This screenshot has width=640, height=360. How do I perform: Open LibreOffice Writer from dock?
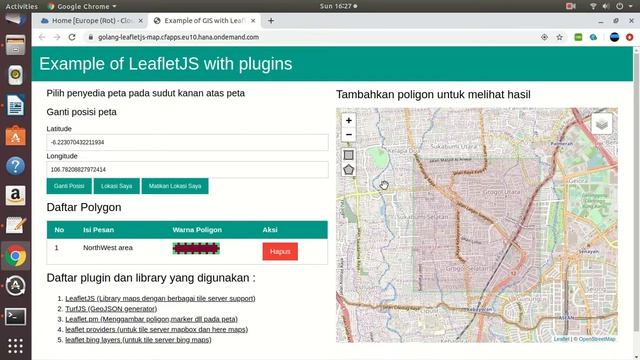point(16,105)
